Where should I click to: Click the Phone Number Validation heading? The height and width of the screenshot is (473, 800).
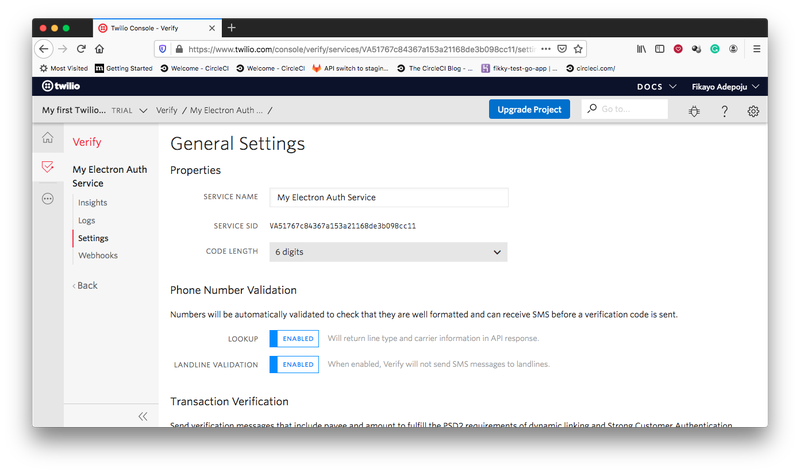[233, 290]
